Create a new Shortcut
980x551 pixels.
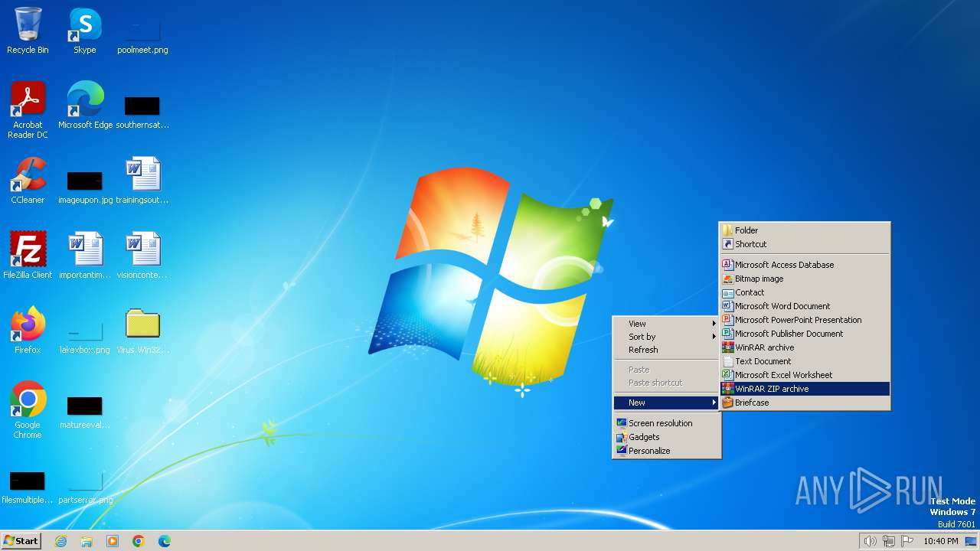(805, 244)
